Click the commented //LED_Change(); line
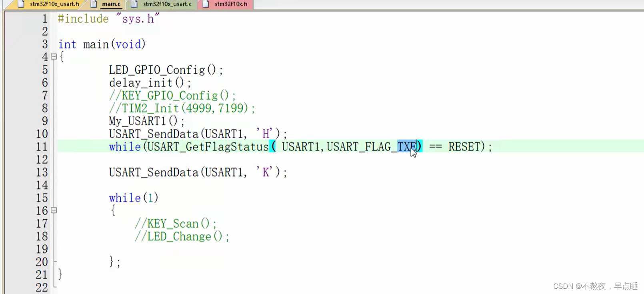644x294 pixels. pos(182,236)
